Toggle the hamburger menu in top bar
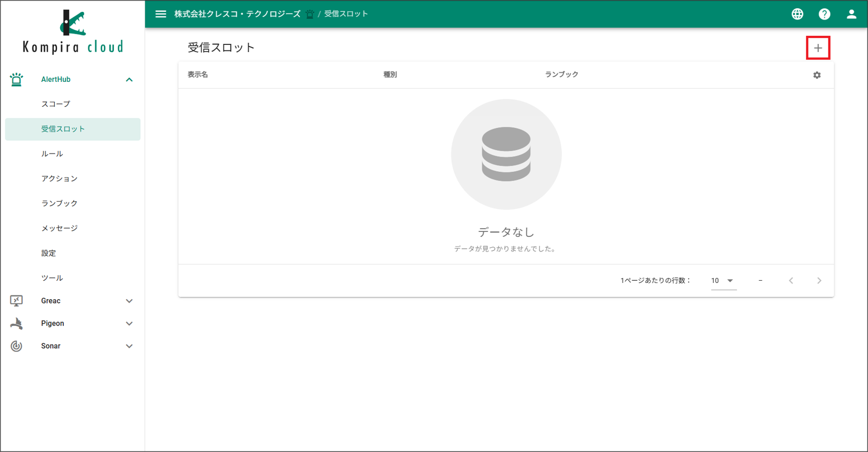This screenshot has width=868, height=452. pos(161,14)
